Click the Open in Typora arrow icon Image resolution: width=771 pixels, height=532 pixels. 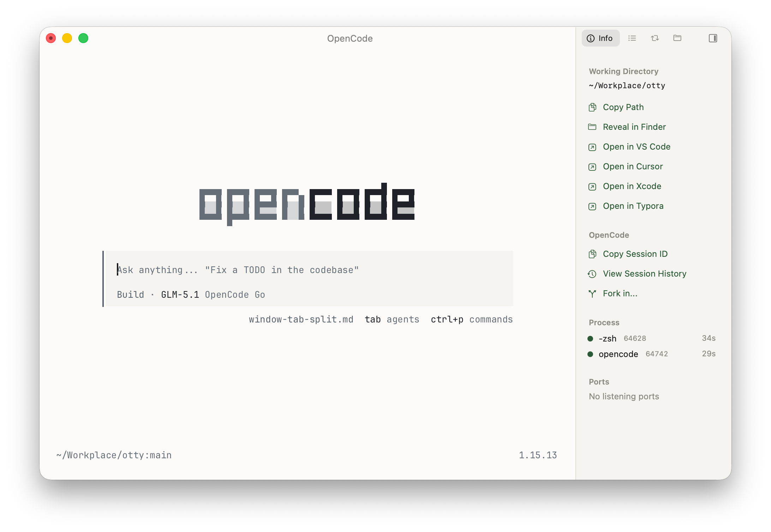pyautogui.click(x=592, y=206)
